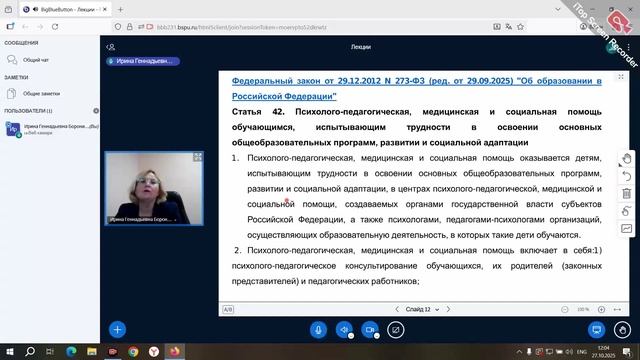Go forward in browser history

[40, 27]
